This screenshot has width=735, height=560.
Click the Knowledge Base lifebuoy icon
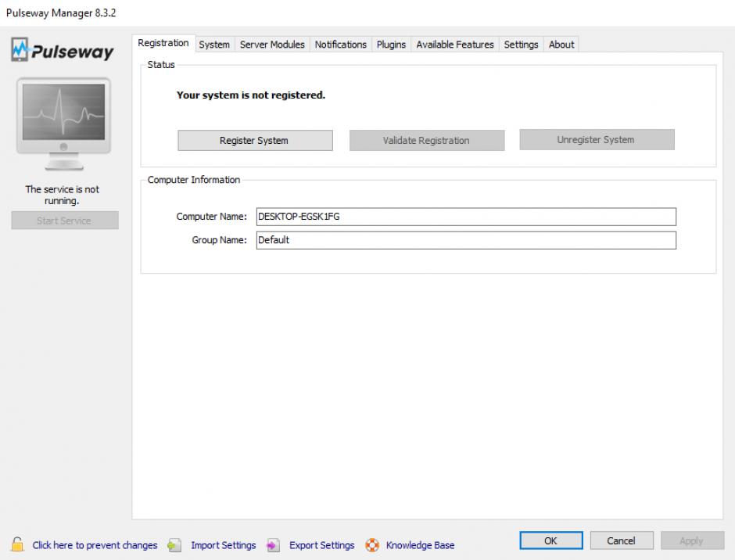372,545
